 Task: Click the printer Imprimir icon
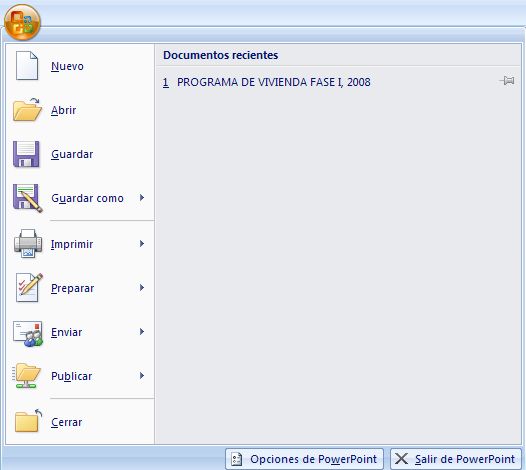[x=28, y=244]
